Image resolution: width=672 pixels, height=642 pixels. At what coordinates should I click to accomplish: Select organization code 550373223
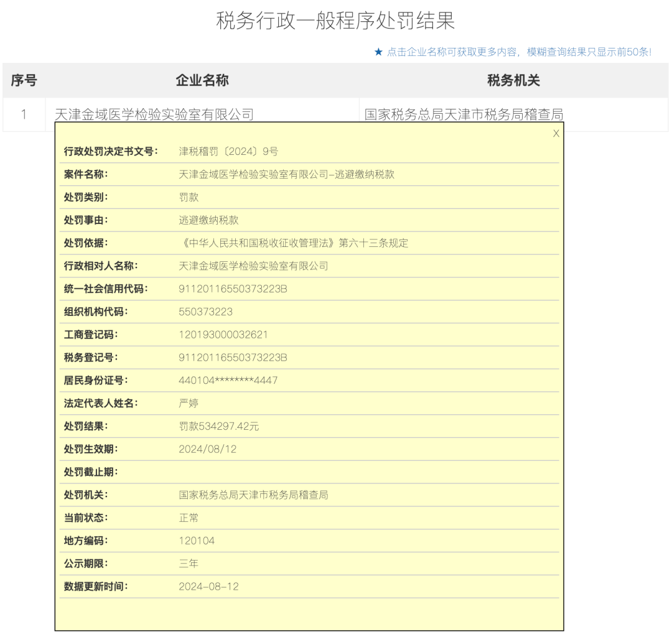click(205, 312)
